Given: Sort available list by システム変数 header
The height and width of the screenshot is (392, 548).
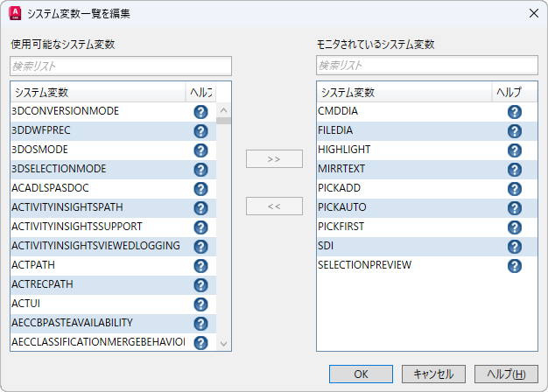Looking at the screenshot, I should point(96,92).
